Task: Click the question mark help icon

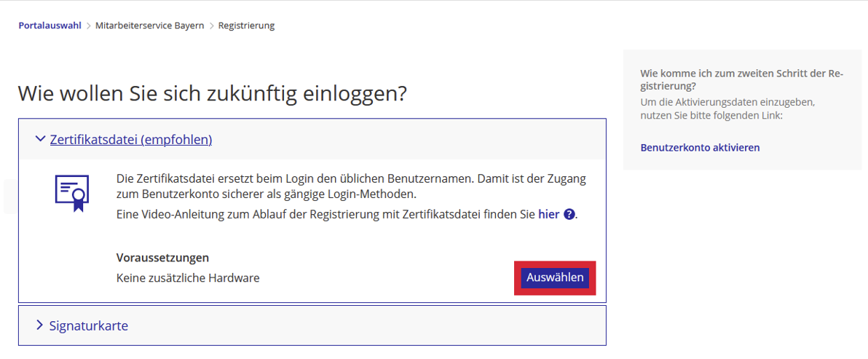Action: (569, 215)
